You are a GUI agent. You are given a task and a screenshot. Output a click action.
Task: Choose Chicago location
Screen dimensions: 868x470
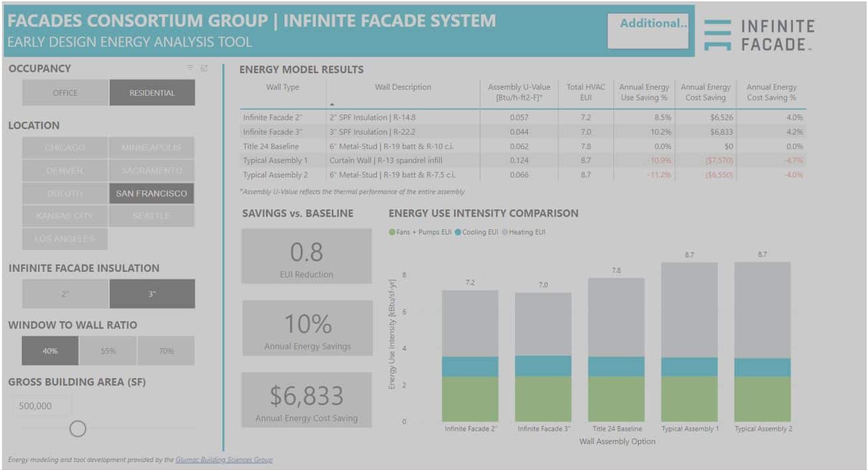click(65, 148)
